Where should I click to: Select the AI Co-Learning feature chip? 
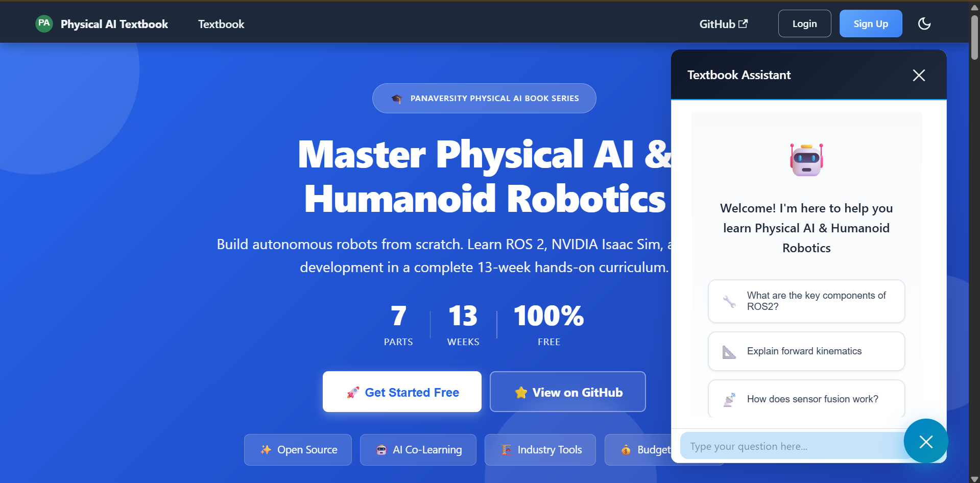point(418,450)
